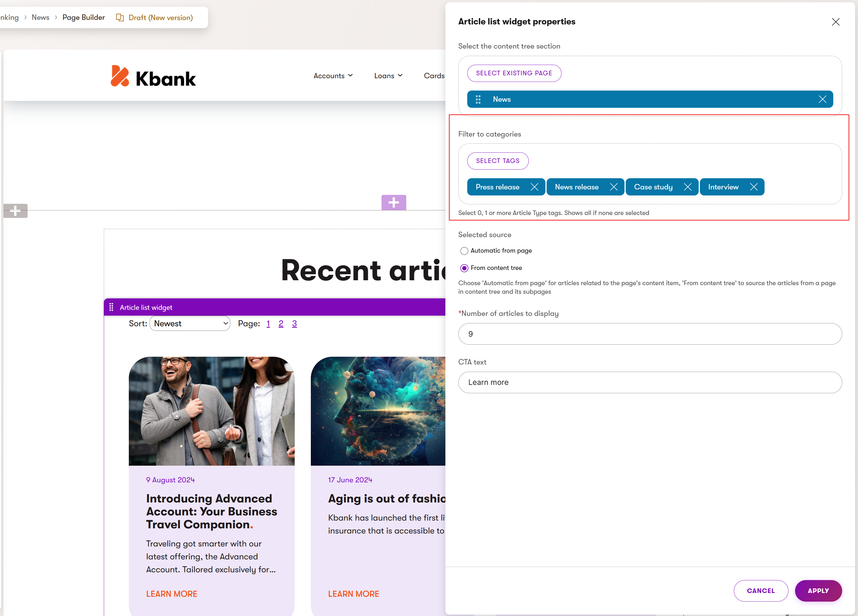This screenshot has height=616, width=858.
Task: Click the Select Existing Page button
Action: (x=514, y=73)
